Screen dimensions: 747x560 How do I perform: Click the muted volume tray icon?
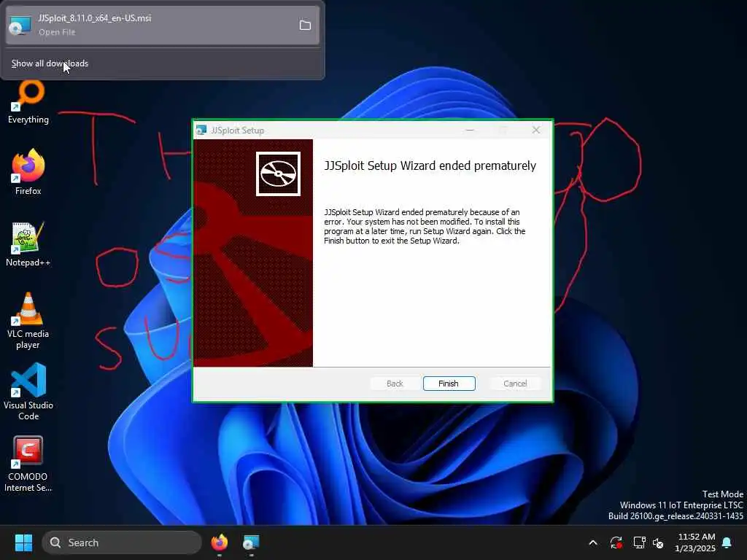659,542
